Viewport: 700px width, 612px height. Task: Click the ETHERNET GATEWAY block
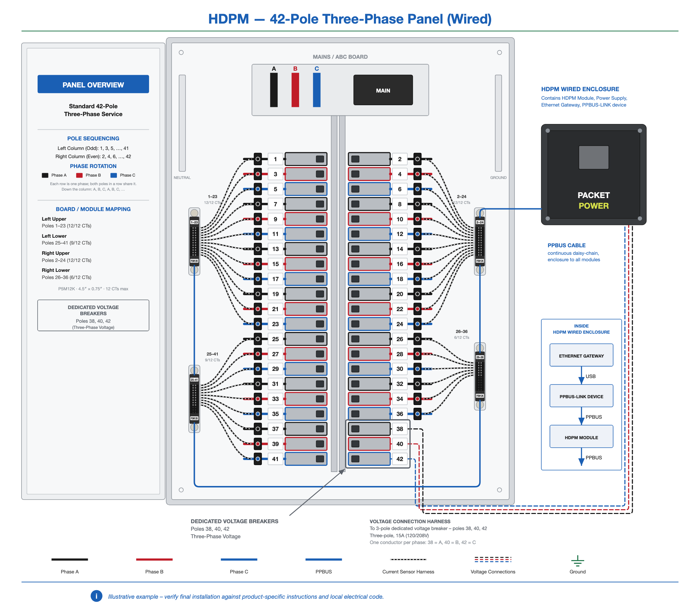pyautogui.click(x=581, y=355)
